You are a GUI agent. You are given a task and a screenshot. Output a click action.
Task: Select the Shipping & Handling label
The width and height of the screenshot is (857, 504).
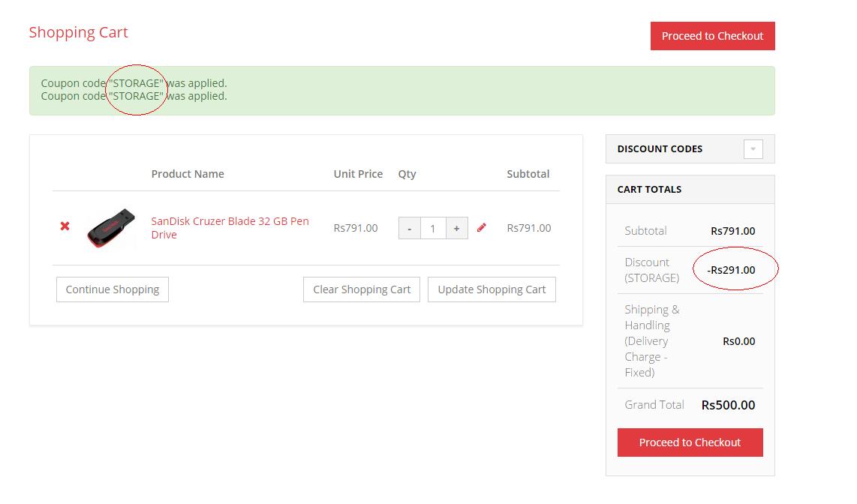pos(652,341)
